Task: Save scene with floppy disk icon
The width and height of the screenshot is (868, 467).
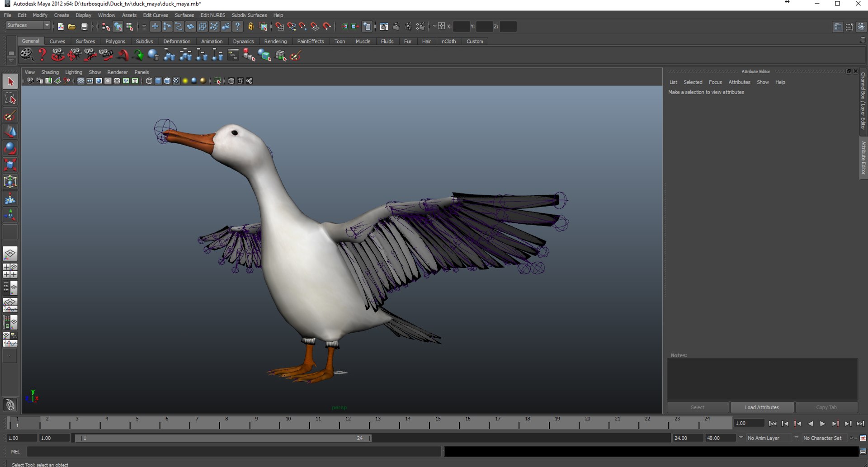Action: click(x=84, y=27)
